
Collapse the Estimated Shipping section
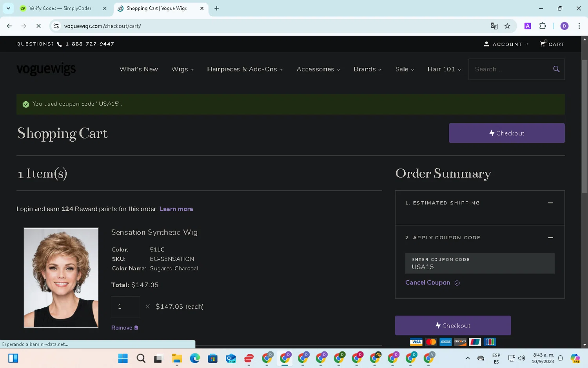pos(550,203)
